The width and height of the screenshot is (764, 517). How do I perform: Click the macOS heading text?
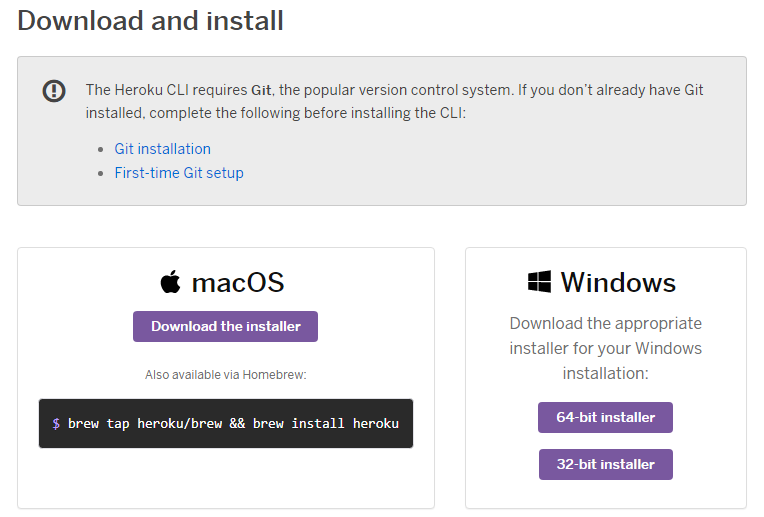pyautogui.click(x=238, y=283)
